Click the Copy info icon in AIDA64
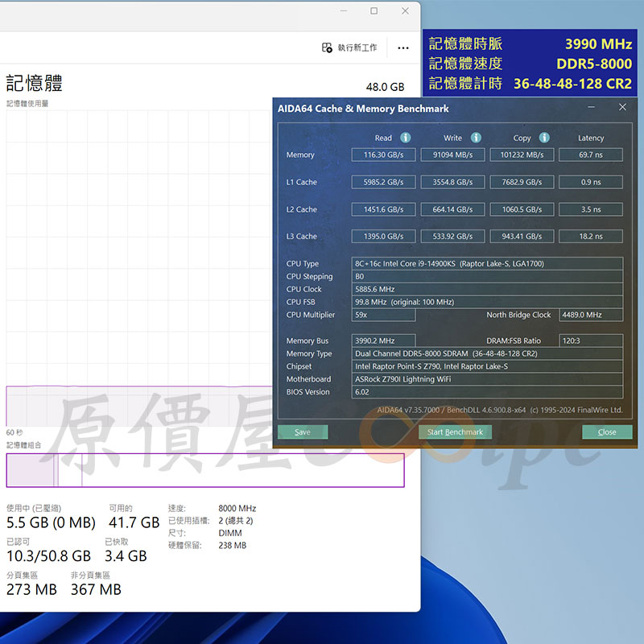644x644 pixels. point(545,138)
